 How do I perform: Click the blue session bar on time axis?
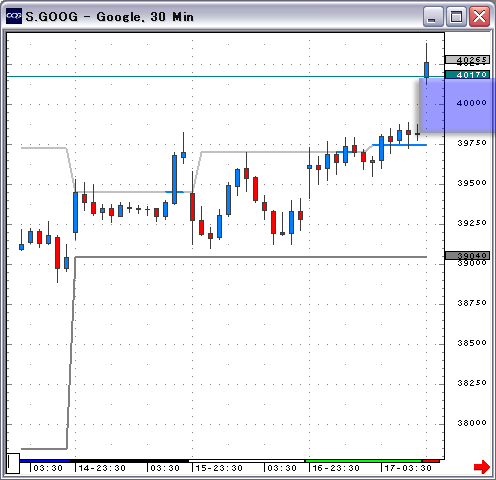[x=45, y=461]
